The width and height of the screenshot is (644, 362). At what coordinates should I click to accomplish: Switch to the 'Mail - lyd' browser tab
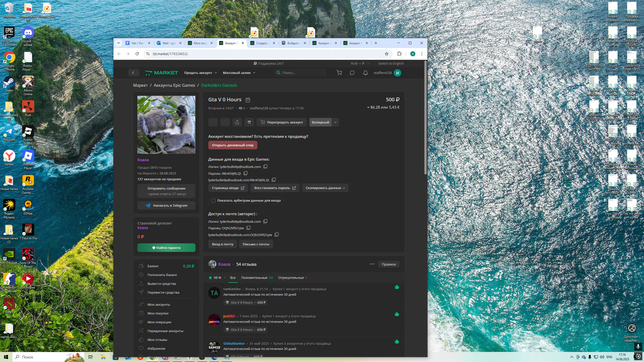point(169,43)
